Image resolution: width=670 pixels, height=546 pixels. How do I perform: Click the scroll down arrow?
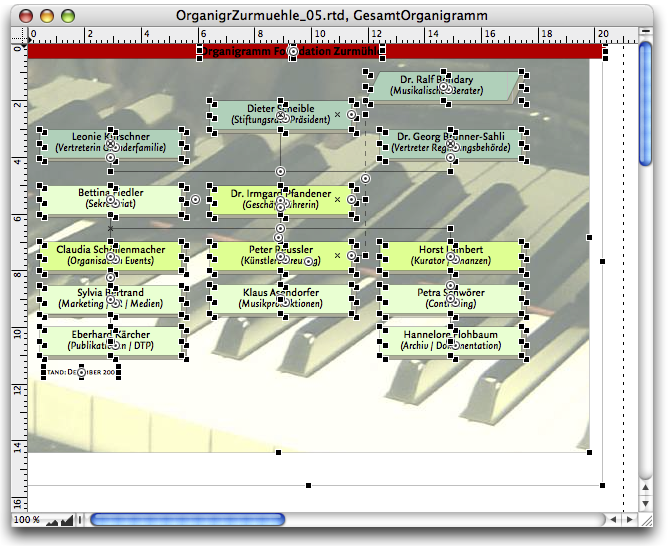click(x=645, y=502)
